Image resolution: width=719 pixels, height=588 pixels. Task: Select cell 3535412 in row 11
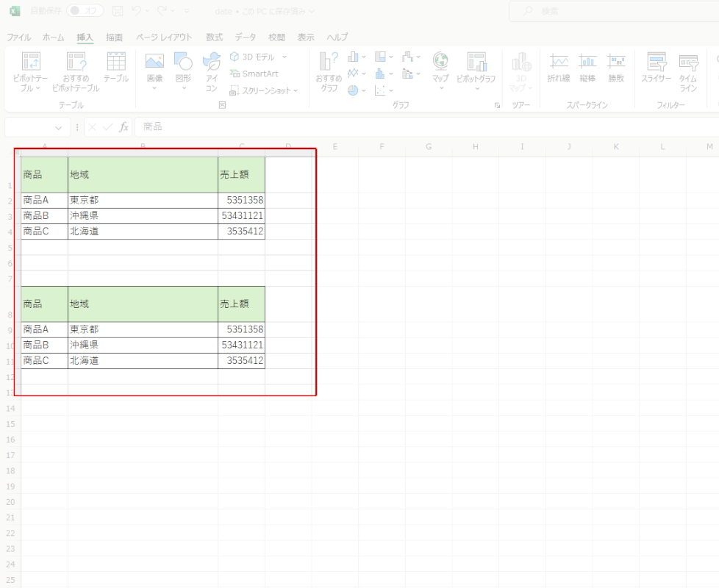coord(242,361)
